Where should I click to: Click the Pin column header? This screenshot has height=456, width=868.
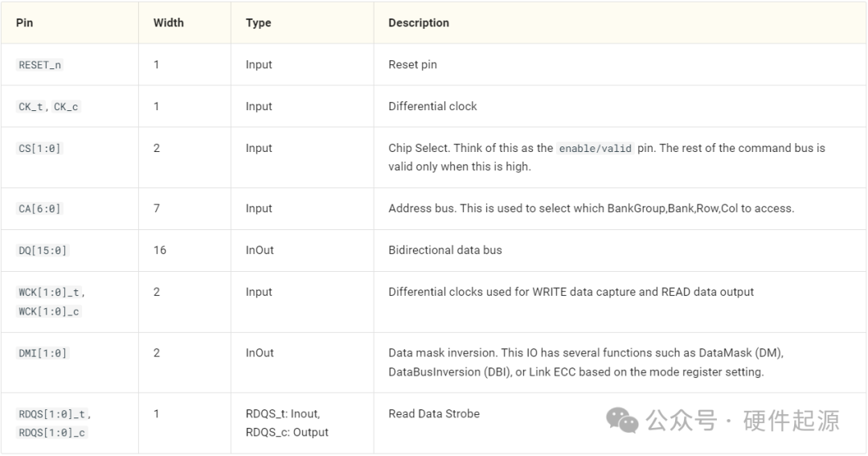click(25, 23)
